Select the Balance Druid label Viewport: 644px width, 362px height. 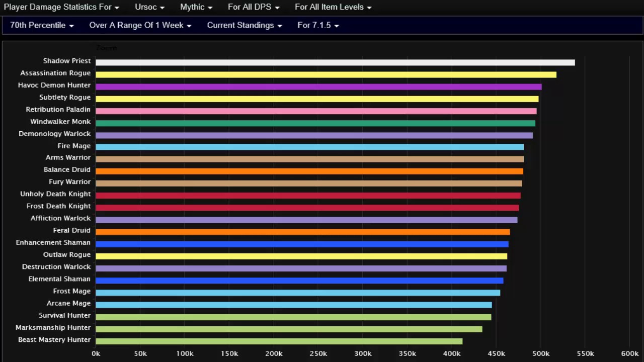(67, 169)
